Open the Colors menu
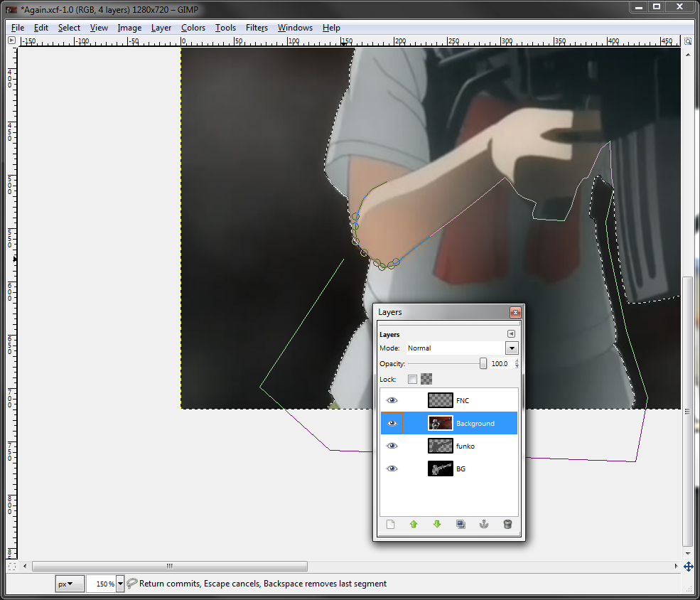700x600 pixels. tap(193, 28)
